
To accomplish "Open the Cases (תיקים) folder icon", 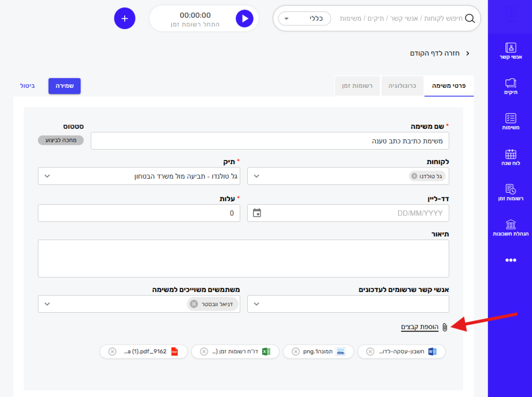I will tap(510, 86).
